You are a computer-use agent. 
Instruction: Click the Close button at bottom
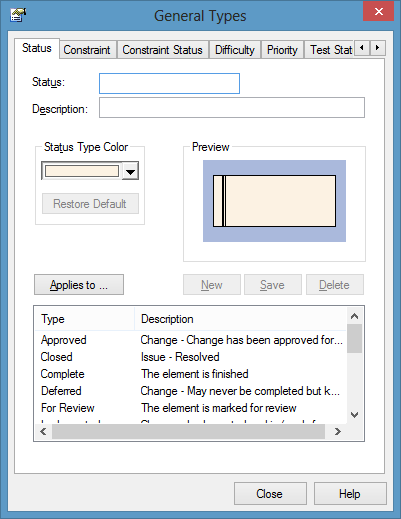point(270,494)
